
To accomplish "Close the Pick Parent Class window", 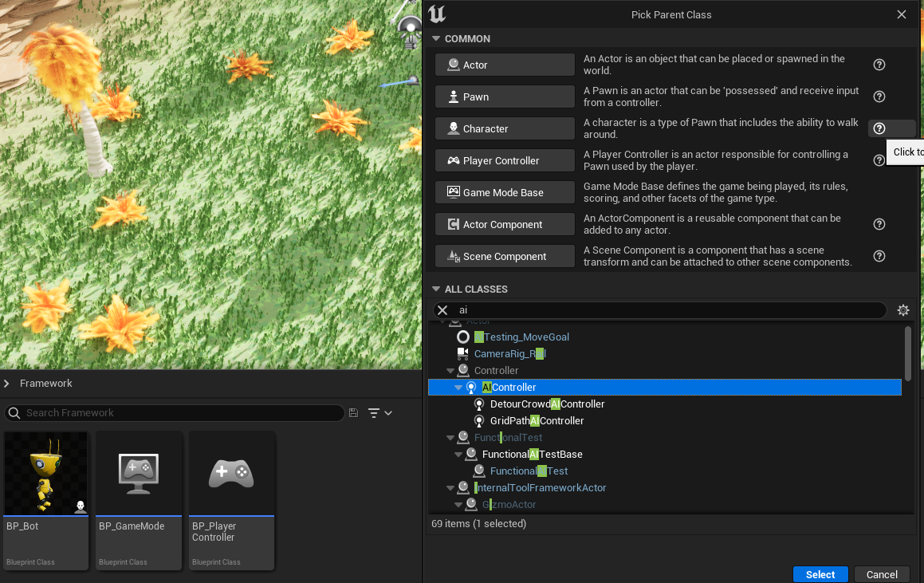I will [x=901, y=14].
